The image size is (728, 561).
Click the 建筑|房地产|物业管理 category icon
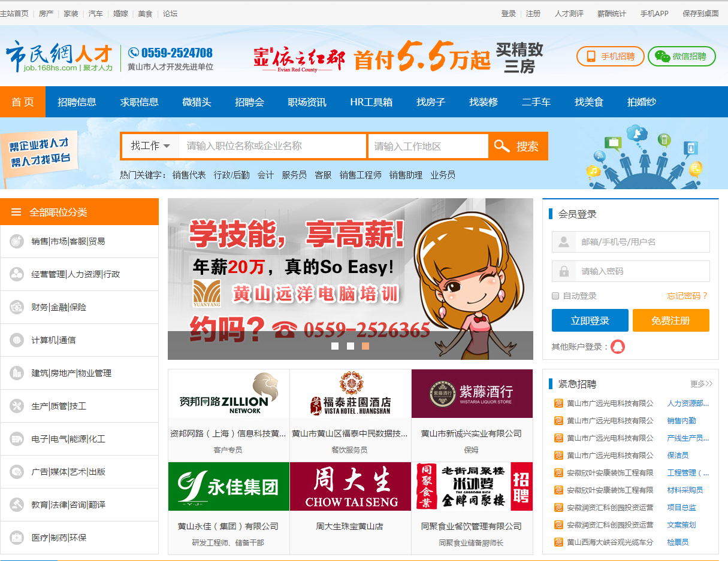17,373
